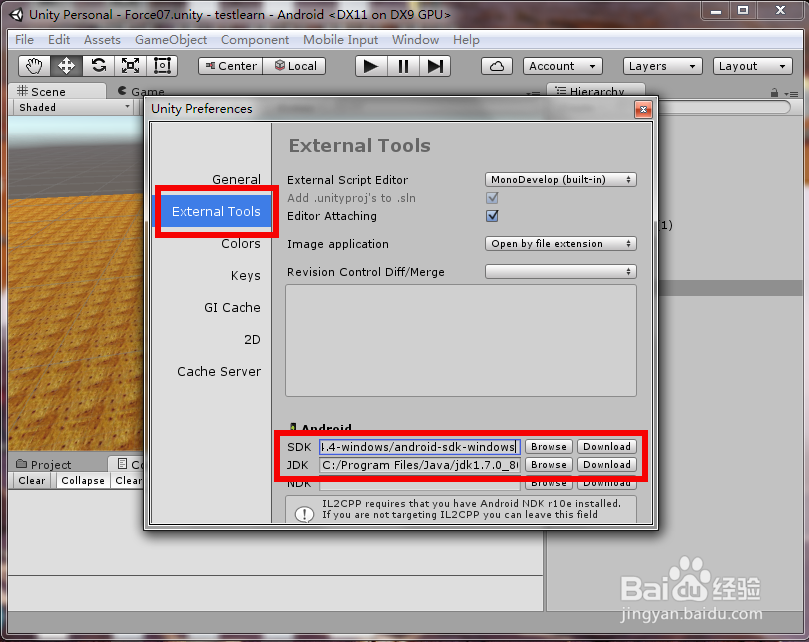Open the GameObject menu
Image resolution: width=809 pixels, height=642 pixels.
tap(171, 40)
